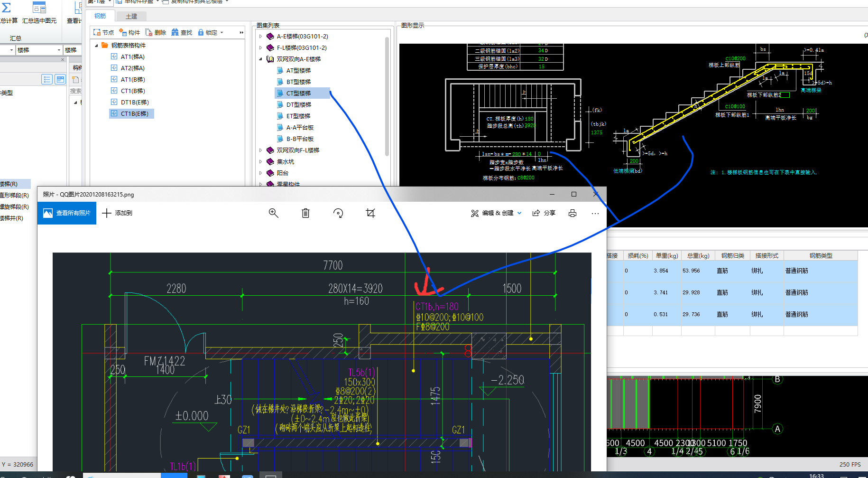Click the 钢筋类型 column header
This screenshot has height=478, width=868.
(x=821, y=255)
